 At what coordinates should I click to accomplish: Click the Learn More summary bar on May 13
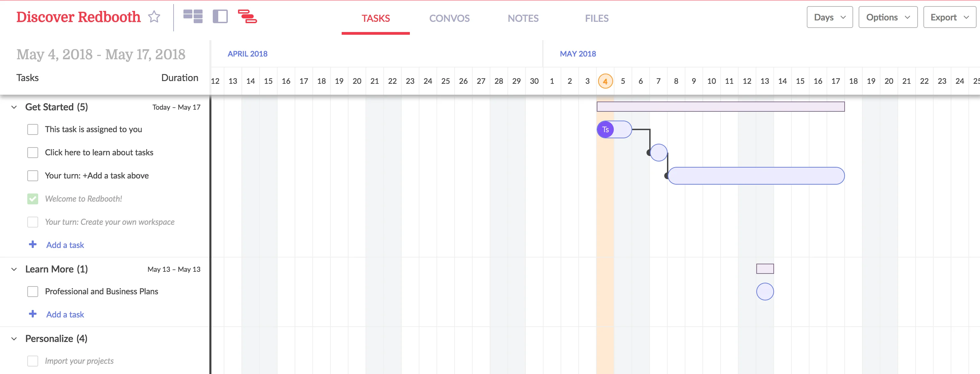765,269
